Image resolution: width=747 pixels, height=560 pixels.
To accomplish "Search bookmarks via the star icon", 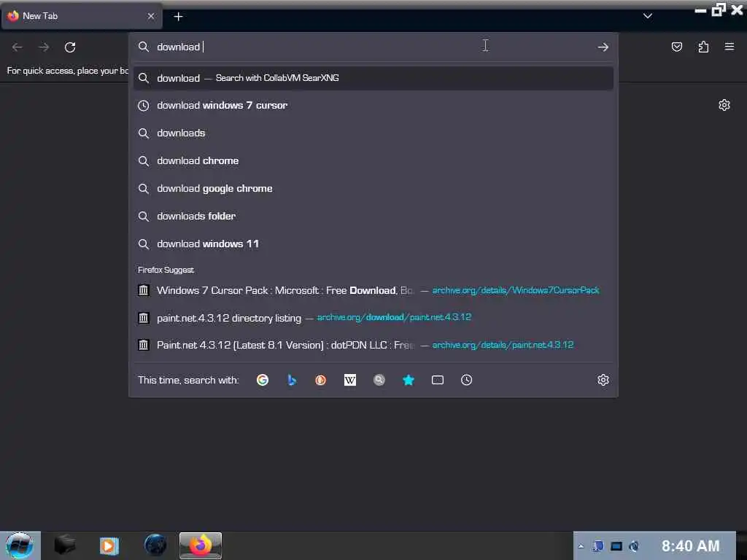I will click(409, 379).
